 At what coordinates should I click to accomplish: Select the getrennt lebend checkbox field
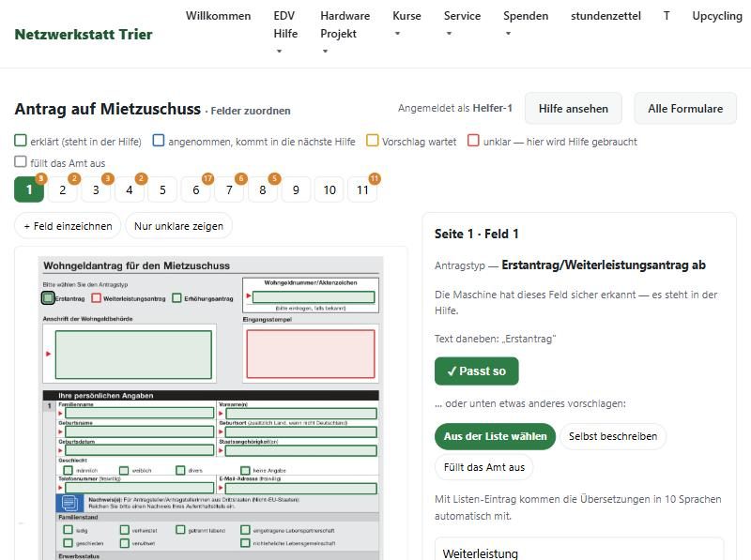point(180,529)
